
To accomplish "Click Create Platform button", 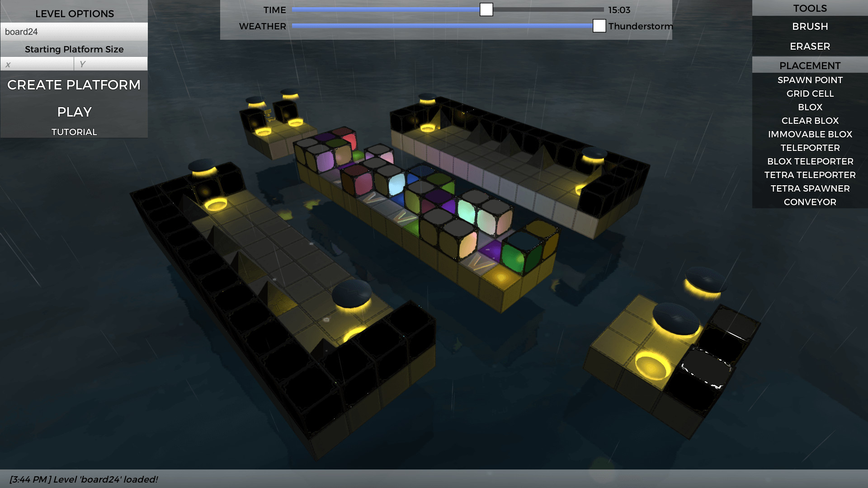I will coord(74,84).
